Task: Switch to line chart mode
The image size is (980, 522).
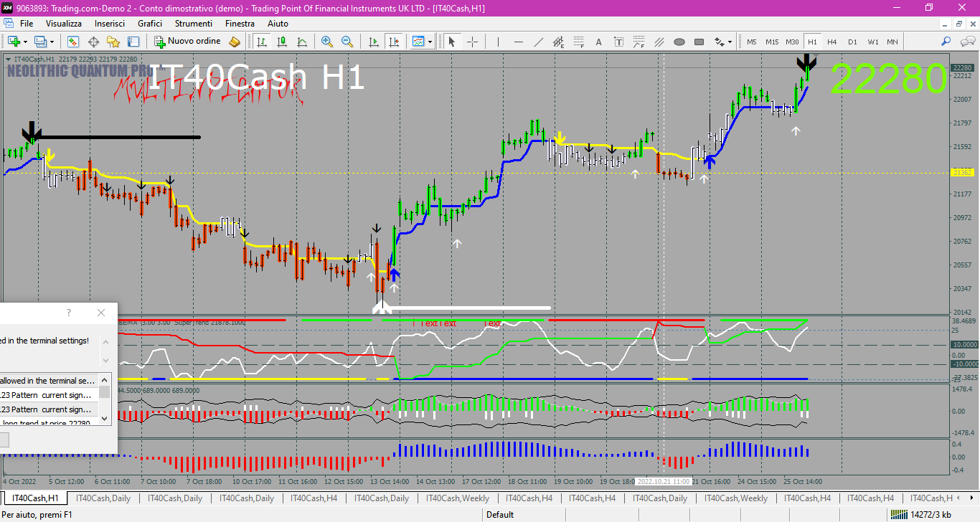Action: [303, 42]
